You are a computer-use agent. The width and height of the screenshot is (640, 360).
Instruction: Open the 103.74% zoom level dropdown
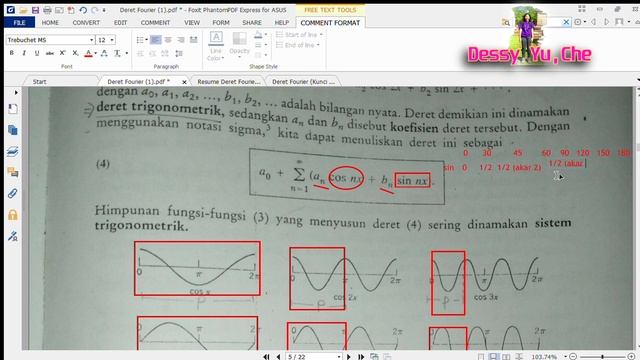[x=566, y=357]
